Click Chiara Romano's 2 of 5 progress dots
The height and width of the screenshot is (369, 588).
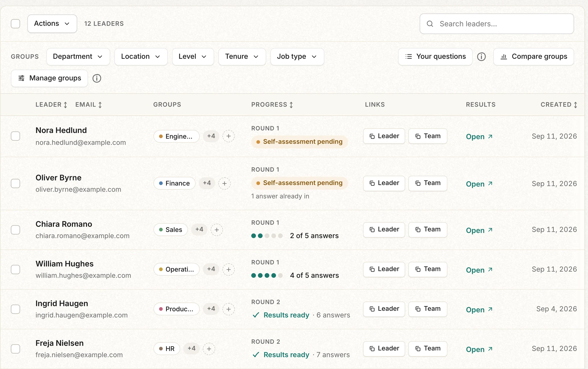pyautogui.click(x=267, y=236)
